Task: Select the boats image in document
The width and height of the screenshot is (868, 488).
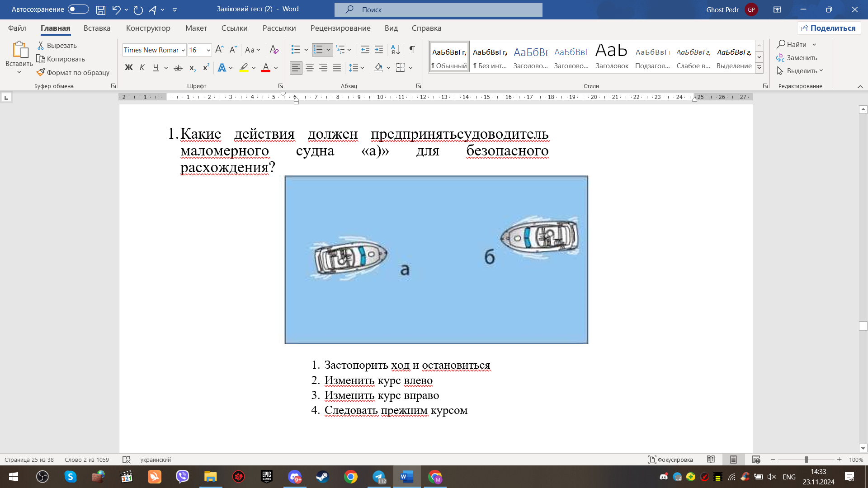Action: (x=436, y=260)
